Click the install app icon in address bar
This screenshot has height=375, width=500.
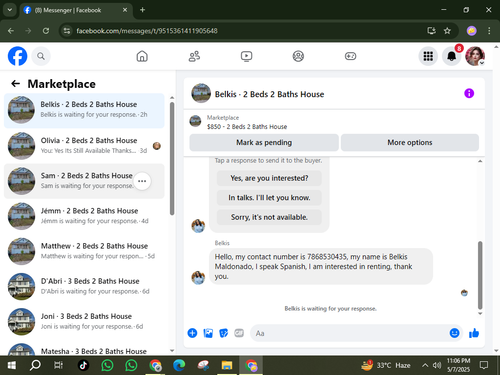tap(431, 31)
